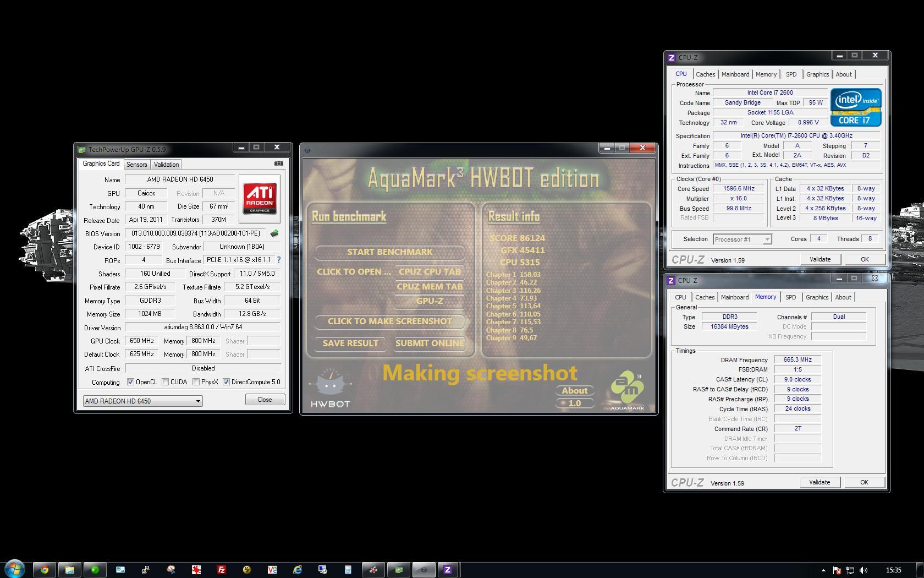Expand the AMD RADEON HD 6450 card dropdown
Screen dimensions: 924x578
[197, 401]
